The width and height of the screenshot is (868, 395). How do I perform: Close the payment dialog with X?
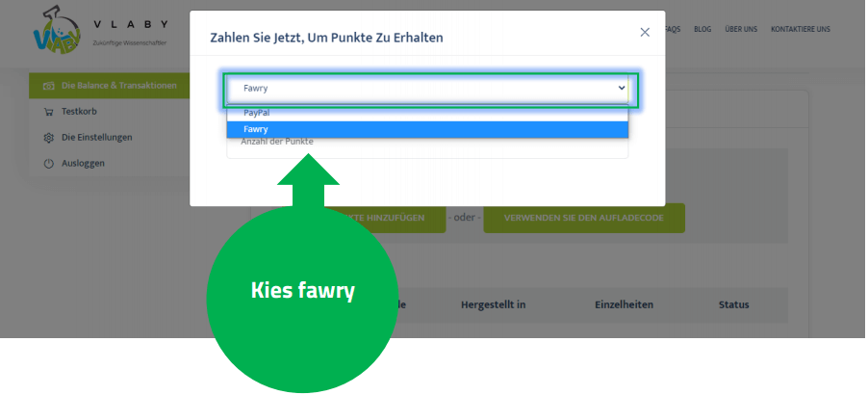(645, 32)
